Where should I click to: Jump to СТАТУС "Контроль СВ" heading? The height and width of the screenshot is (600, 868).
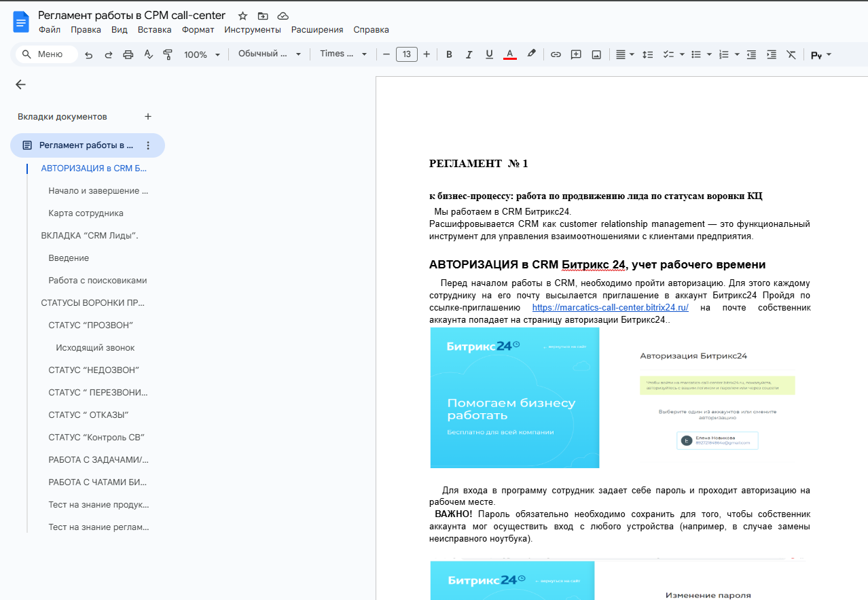[96, 437]
